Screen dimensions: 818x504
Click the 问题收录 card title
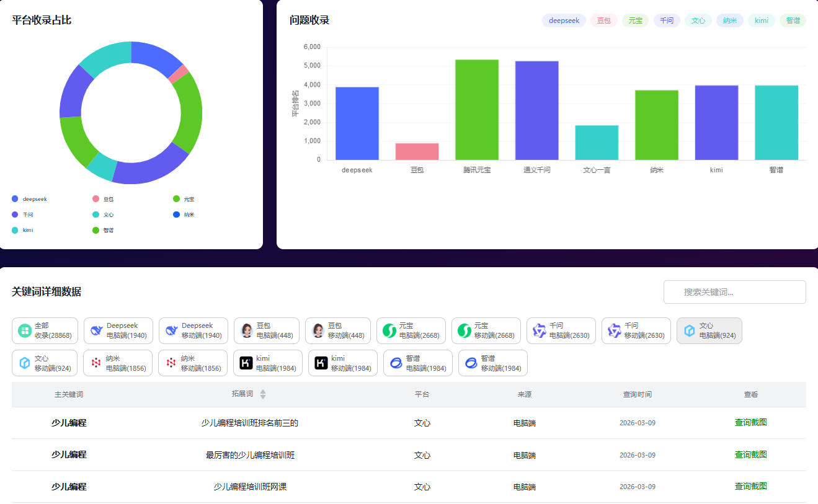pos(309,20)
